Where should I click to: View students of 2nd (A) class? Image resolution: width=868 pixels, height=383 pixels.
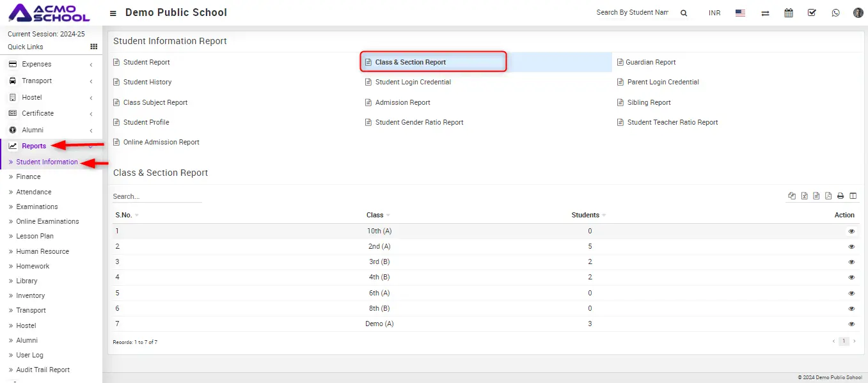(851, 247)
